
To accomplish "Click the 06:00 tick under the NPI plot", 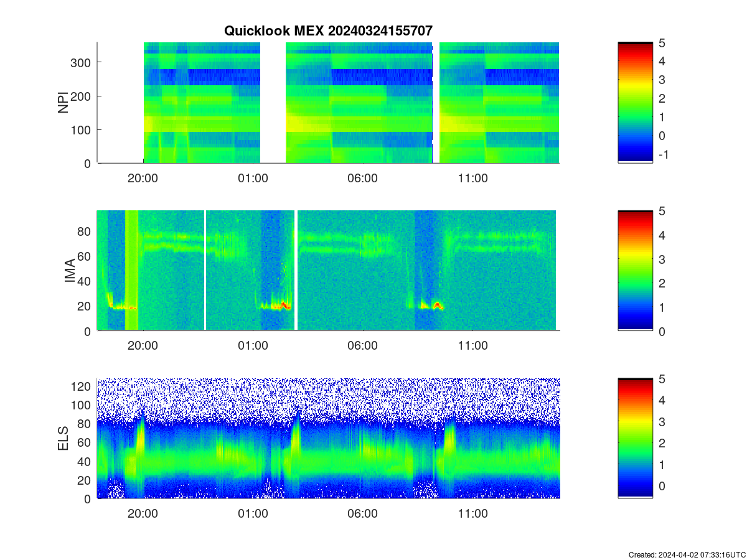I will tap(363, 178).
